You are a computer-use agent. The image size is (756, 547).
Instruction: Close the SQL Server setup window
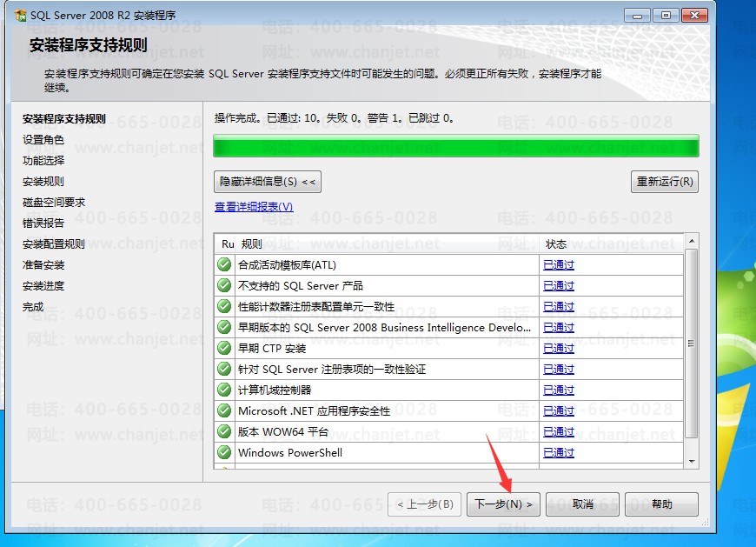pos(695,16)
